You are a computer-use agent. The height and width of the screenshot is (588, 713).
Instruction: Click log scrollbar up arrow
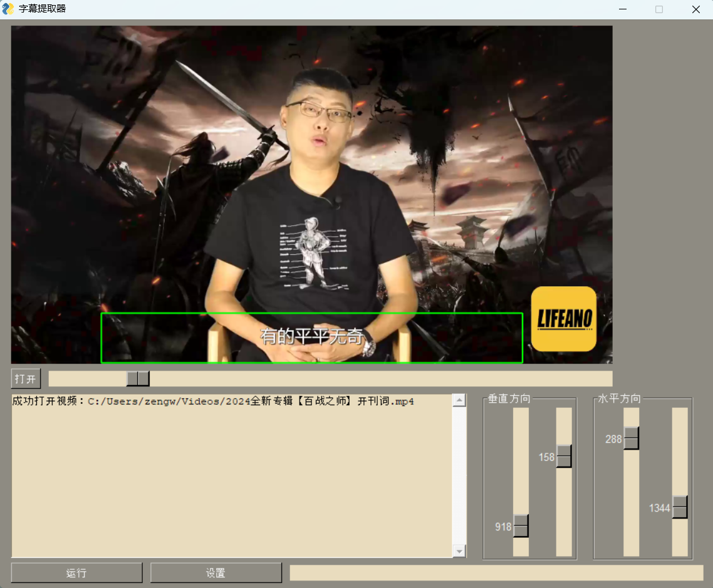click(459, 400)
